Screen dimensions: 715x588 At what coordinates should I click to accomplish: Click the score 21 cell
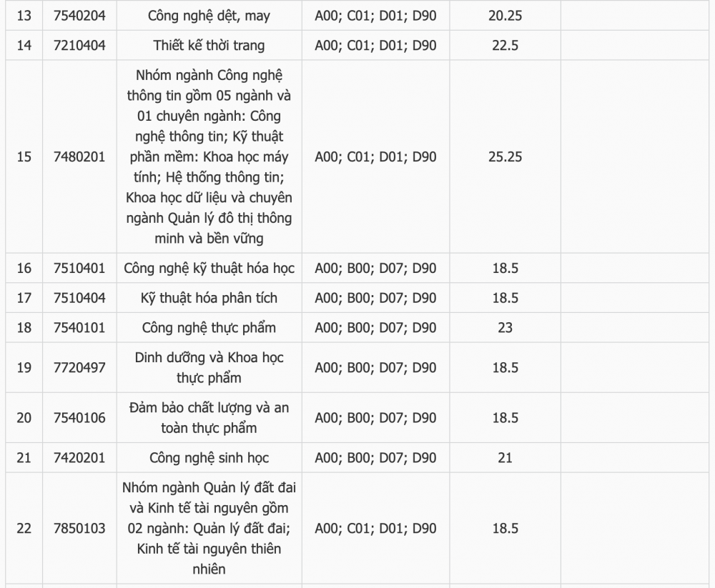tap(505, 458)
